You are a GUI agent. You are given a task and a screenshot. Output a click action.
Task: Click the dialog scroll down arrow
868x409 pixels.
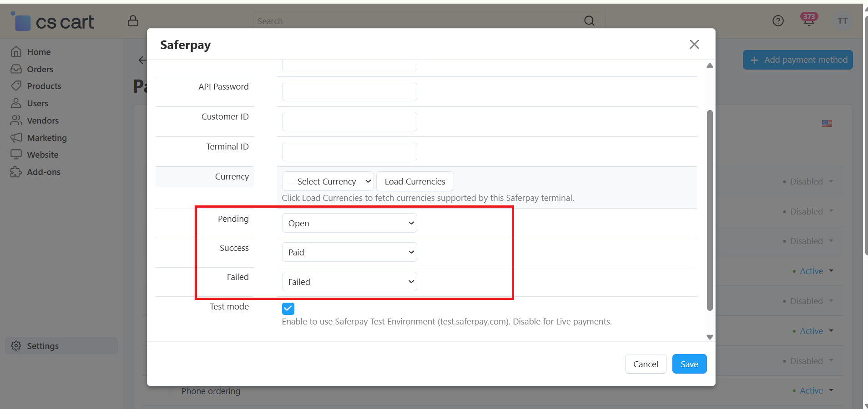[x=710, y=337]
